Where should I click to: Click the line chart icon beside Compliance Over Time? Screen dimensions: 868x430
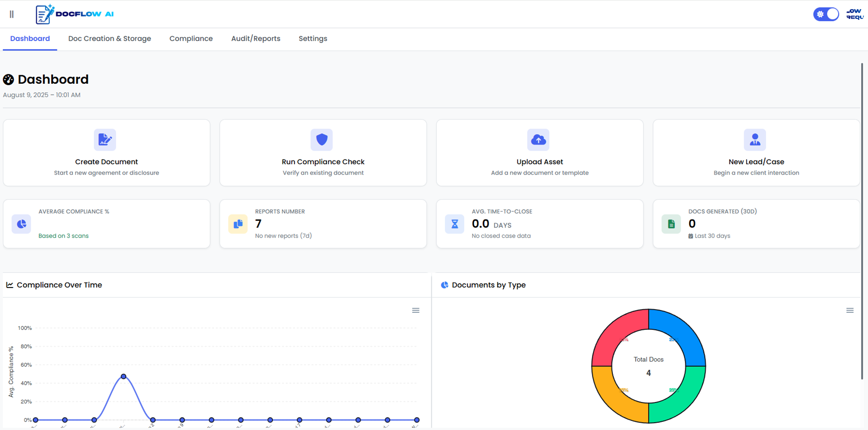tap(10, 285)
